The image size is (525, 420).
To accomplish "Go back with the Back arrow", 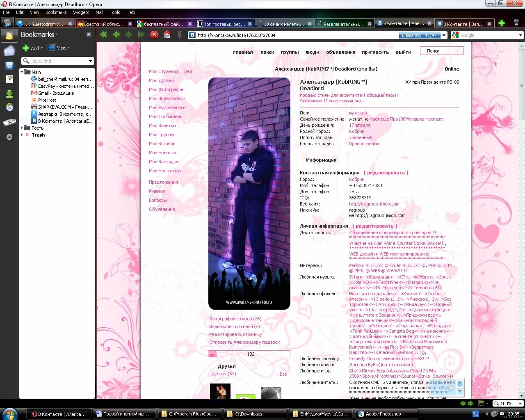I will tap(116, 35).
